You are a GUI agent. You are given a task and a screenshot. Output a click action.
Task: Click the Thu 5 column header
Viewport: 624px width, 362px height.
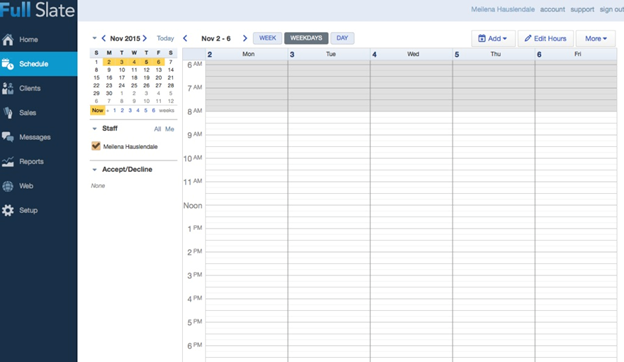pos(494,54)
